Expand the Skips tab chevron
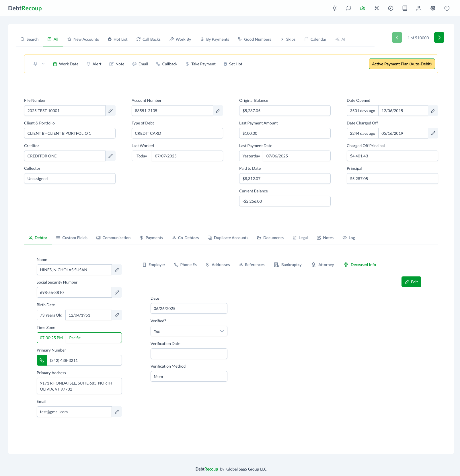 point(282,39)
